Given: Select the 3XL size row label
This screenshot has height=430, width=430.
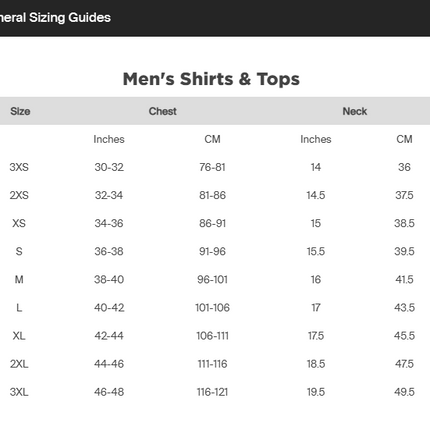Looking at the screenshot, I should click(x=19, y=392).
